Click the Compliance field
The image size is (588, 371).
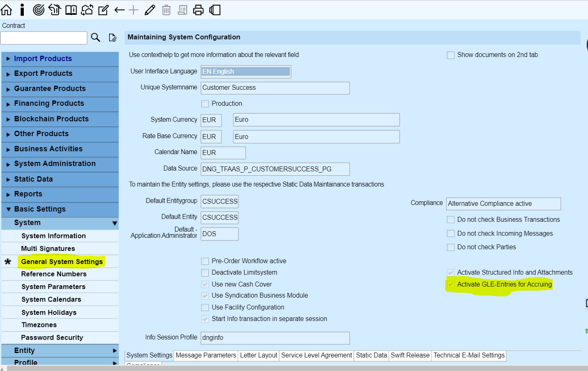503,204
